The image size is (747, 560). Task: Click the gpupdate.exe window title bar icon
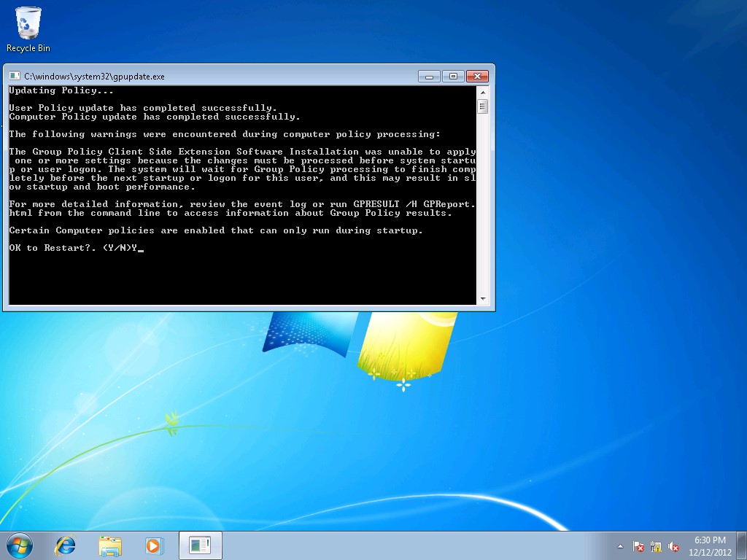pyautogui.click(x=15, y=76)
